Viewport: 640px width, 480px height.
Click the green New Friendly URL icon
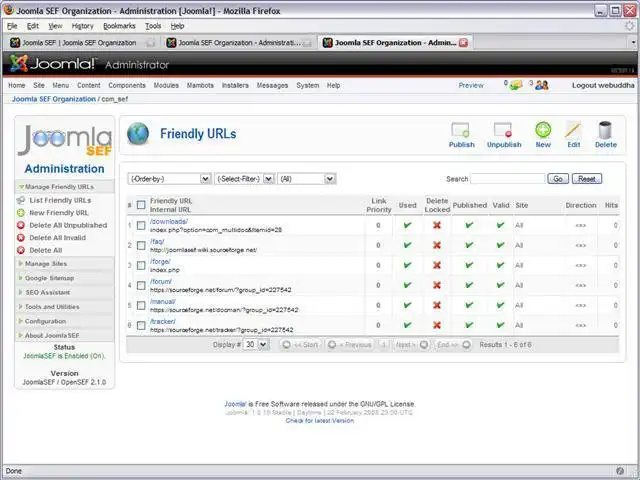pyautogui.click(x=21, y=213)
